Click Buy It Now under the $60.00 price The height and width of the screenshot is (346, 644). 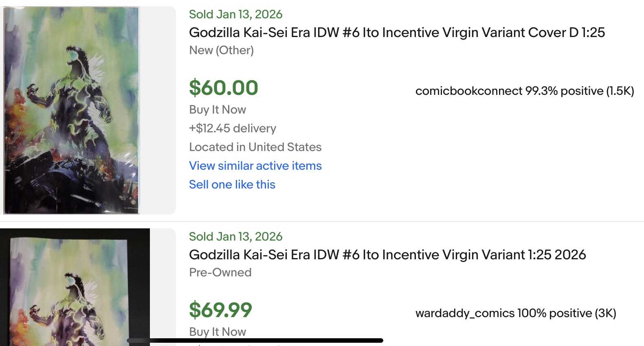click(x=218, y=109)
